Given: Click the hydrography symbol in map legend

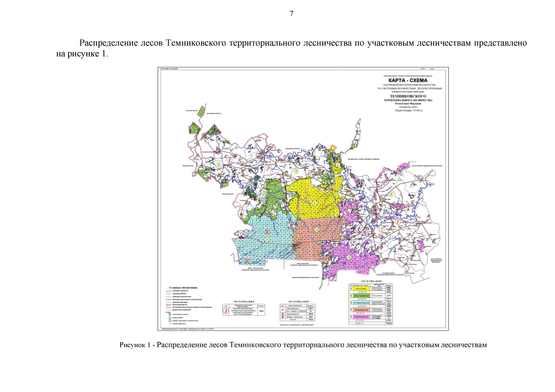Looking at the screenshot, I should 170,318.
